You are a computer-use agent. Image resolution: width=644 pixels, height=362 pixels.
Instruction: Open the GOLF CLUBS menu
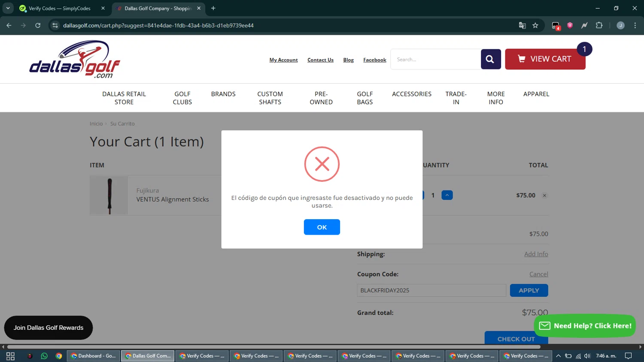(182, 98)
